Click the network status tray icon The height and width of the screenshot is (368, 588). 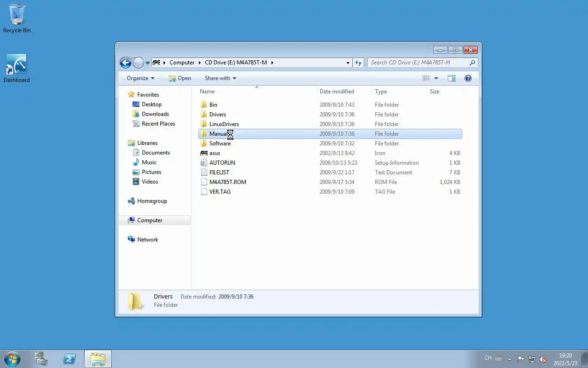coord(531,359)
